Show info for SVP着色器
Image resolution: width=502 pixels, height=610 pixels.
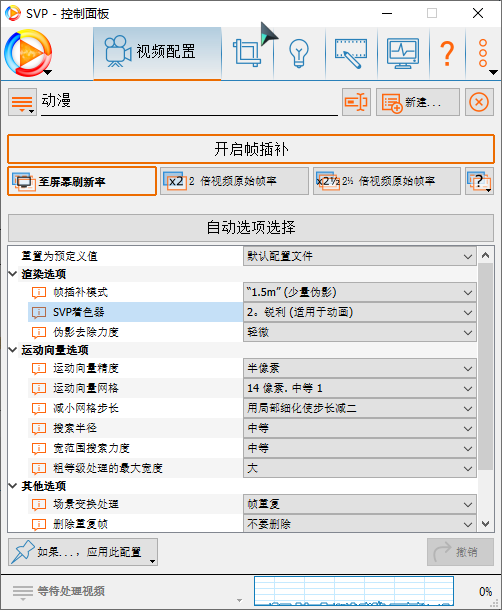[39, 312]
